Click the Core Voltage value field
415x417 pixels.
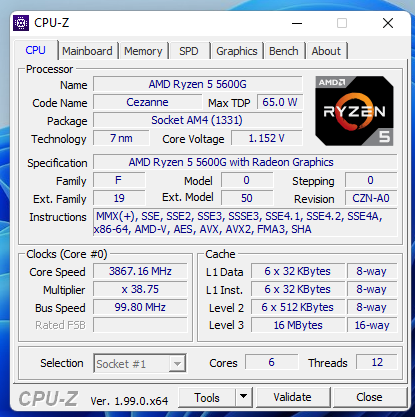click(267, 138)
